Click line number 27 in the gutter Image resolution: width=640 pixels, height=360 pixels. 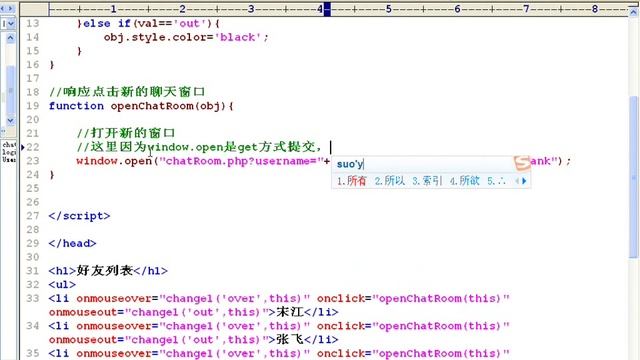tap(33, 216)
